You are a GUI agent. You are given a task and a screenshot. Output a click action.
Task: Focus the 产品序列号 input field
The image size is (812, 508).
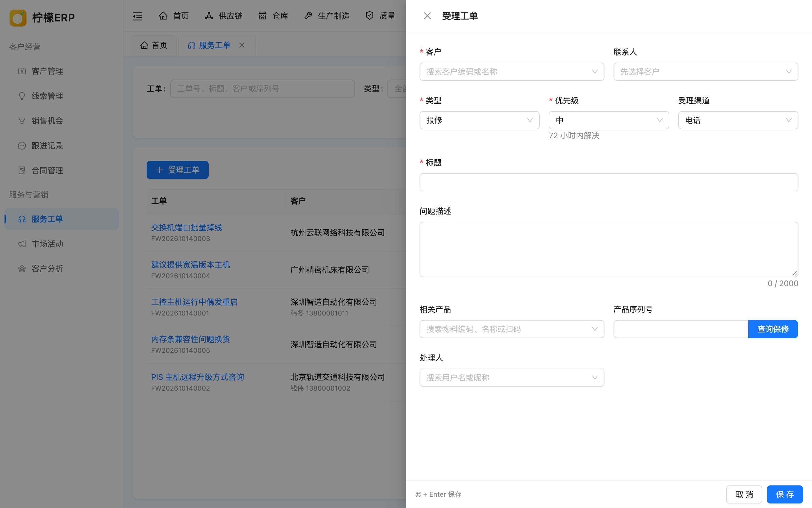(681, 329)
